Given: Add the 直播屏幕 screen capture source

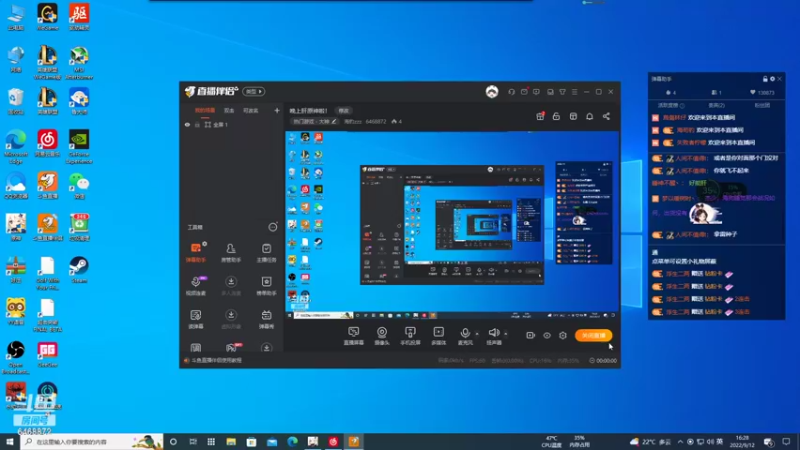Looking at the screenshot, I should pyautogui.click(x=354, y=336).
